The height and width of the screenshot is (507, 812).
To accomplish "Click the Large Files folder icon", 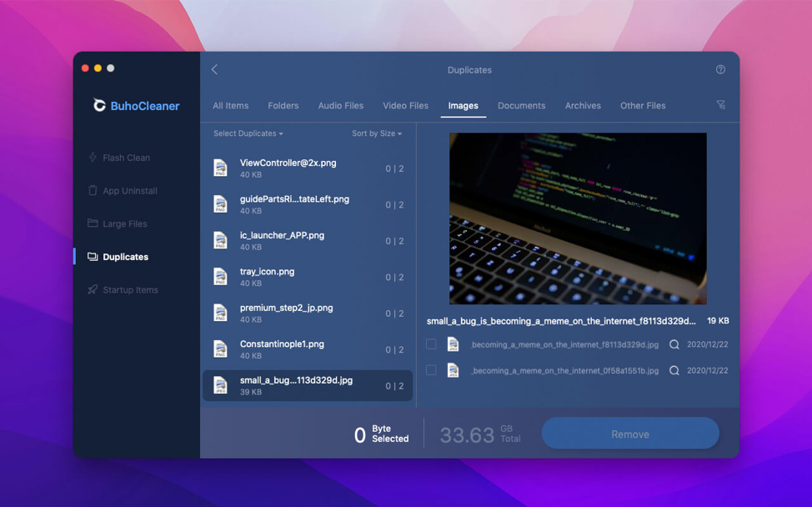I will [93, 223].
